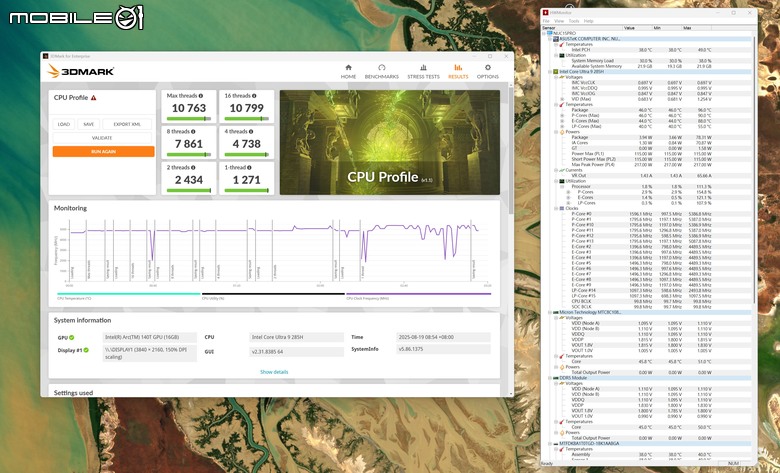The height and width of the screenshot is (473, 780).
Task: Click the Clocks icon in HWMonitor tree
Action: [562, 208]
